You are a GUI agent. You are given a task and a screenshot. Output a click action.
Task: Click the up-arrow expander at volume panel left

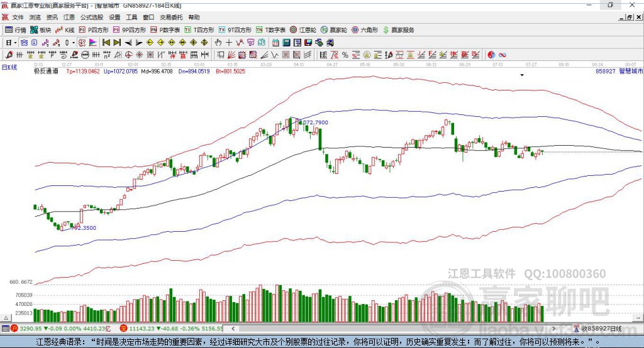6,318
